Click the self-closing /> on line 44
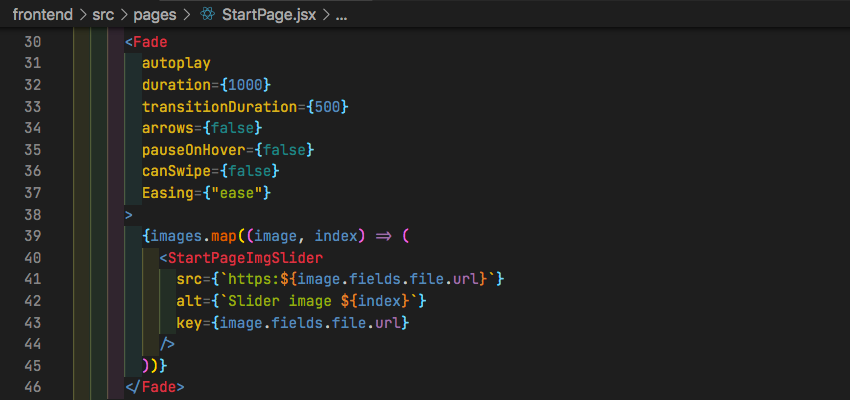Viewport: 850px width, 400px height. coord(167,344)
